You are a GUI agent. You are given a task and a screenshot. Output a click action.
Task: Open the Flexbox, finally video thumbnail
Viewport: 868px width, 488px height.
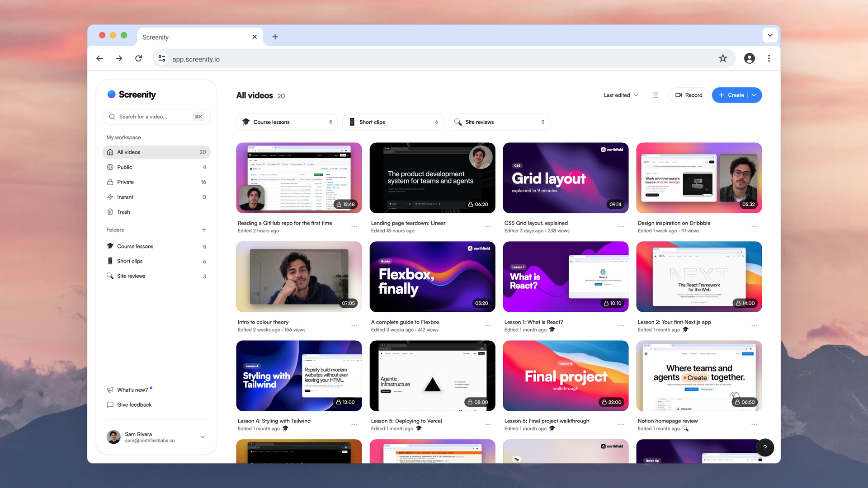click(432, 277)
